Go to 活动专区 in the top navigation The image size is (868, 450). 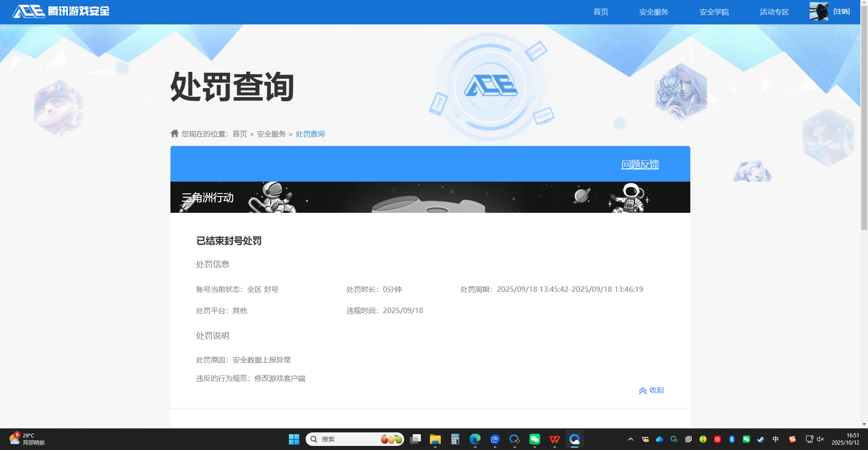774,12
